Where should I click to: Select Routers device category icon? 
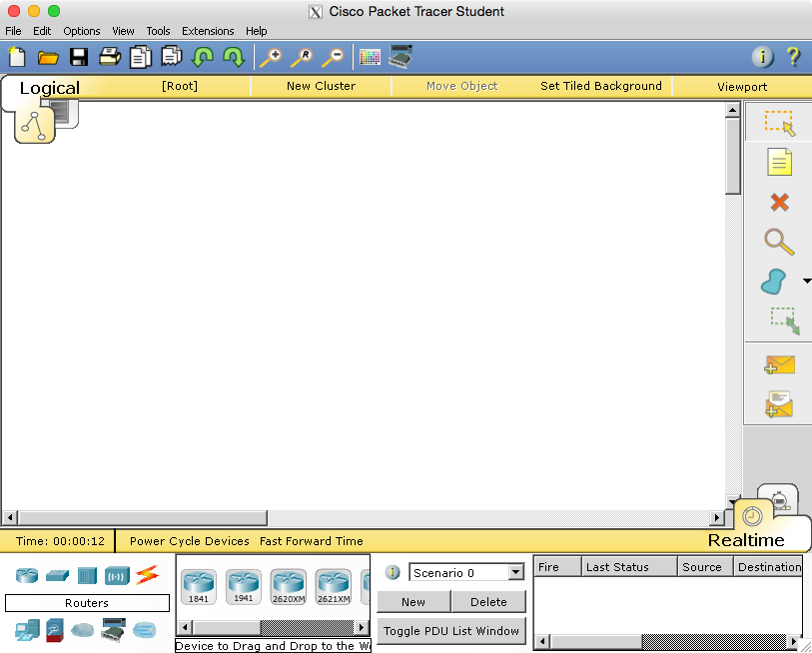point(27,575)
